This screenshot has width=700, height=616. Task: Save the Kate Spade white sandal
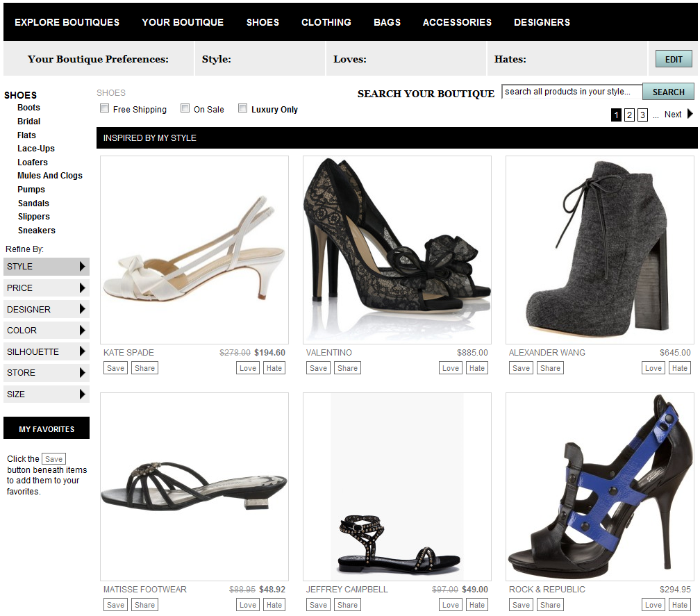(x=116, y=368)
